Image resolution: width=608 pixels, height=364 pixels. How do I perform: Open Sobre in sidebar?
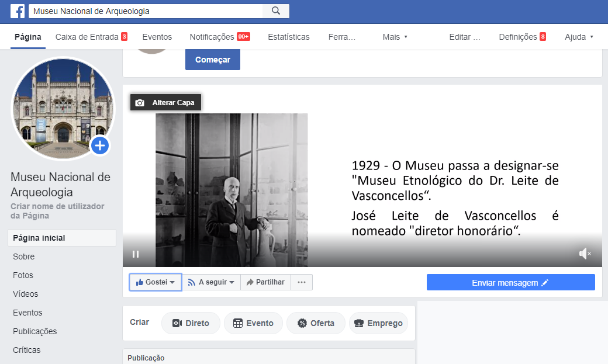pos(23,256)
